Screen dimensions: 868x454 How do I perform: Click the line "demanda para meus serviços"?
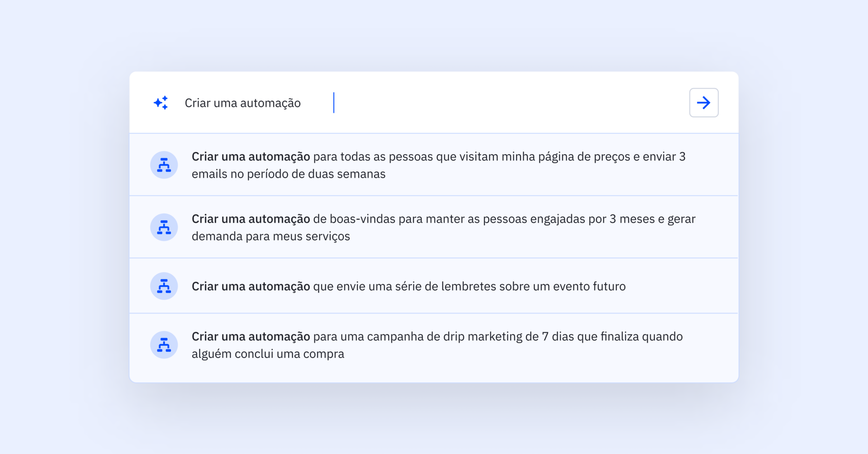click(271, 236)
